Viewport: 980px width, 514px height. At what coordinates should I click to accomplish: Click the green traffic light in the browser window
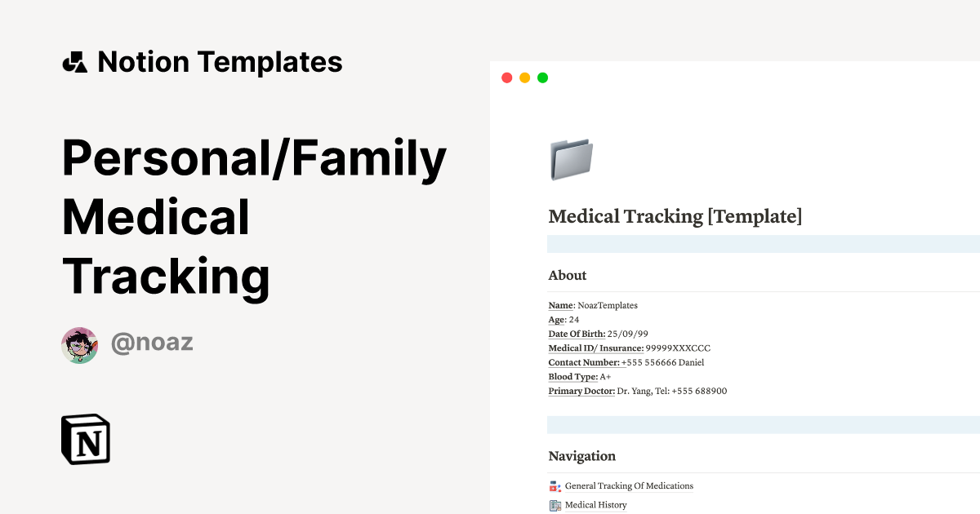(542, 77)
